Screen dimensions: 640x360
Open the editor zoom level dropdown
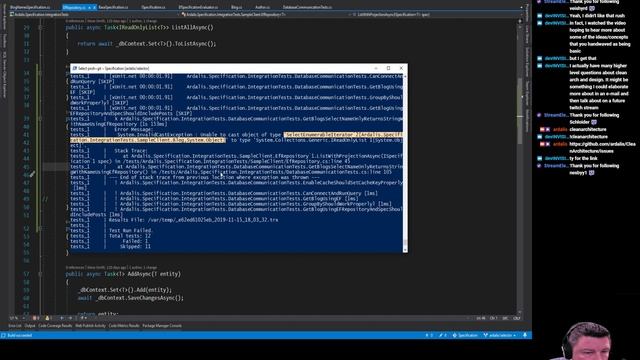click(17, 318)
